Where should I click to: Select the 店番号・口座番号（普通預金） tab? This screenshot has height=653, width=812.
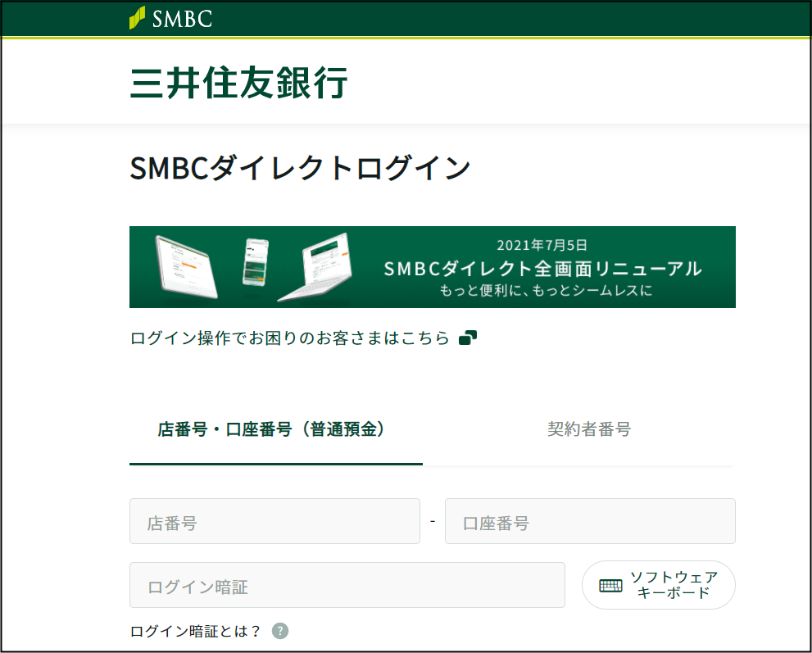point(276,429)
